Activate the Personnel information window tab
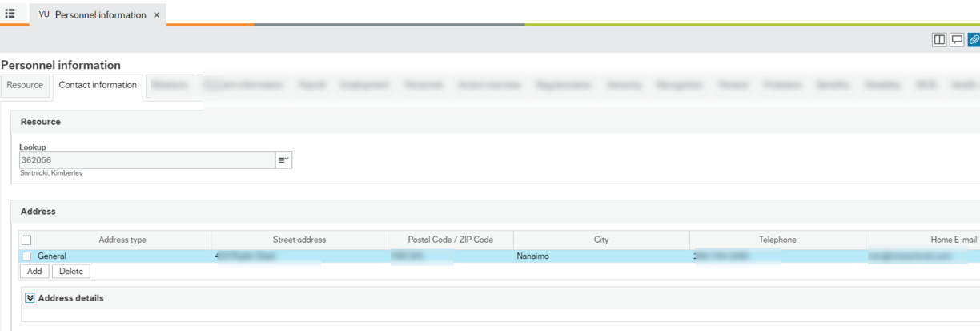980x331 pixels. [100, 15]
